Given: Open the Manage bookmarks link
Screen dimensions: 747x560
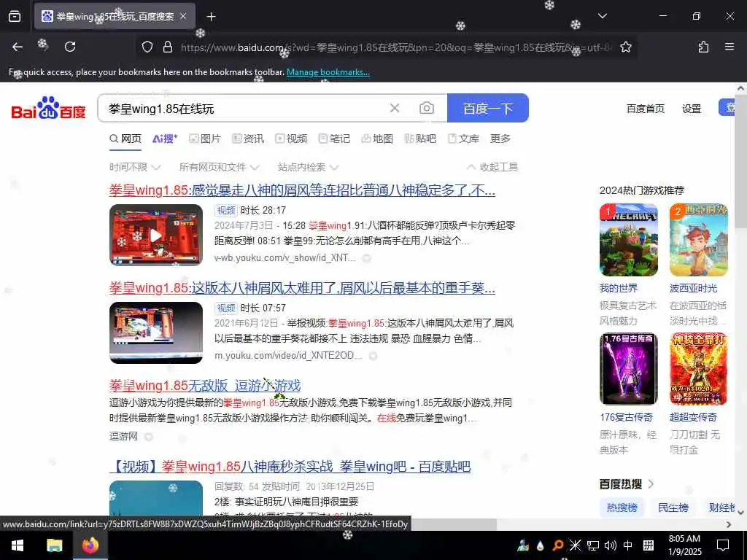Looking at the screenshot, I should click(328, 72).
